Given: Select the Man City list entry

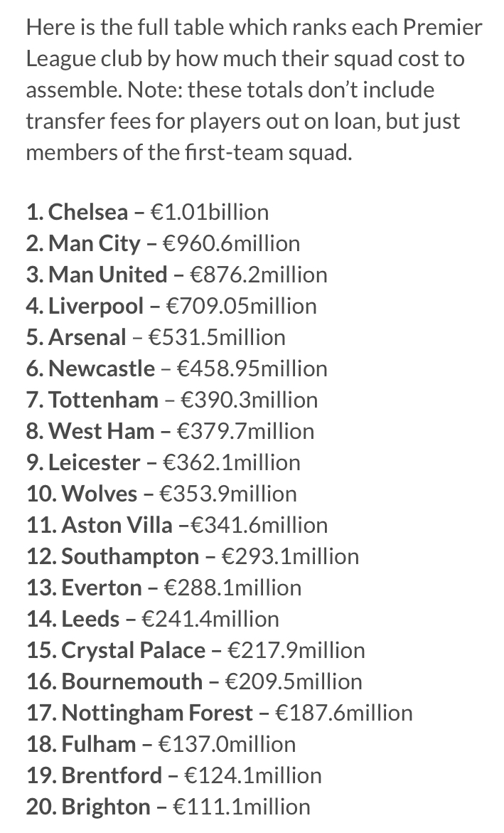Looking at the screenshot, I should [x=94, y=243].
